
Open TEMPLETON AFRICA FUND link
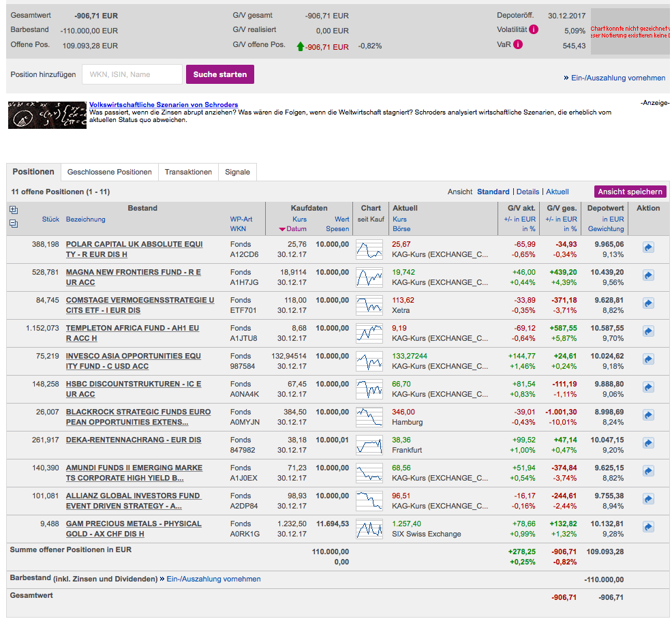[132, 333]
